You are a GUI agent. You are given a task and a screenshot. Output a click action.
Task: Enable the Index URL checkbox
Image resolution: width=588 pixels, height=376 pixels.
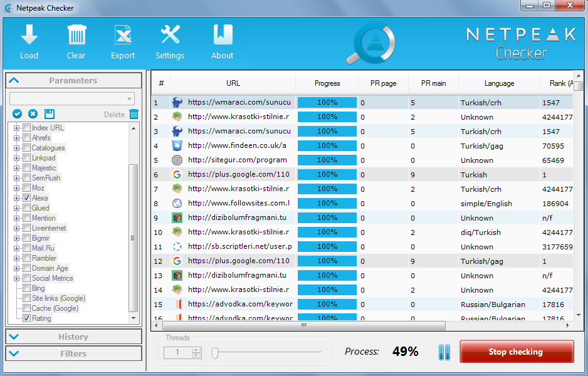[x=26, y=127]
